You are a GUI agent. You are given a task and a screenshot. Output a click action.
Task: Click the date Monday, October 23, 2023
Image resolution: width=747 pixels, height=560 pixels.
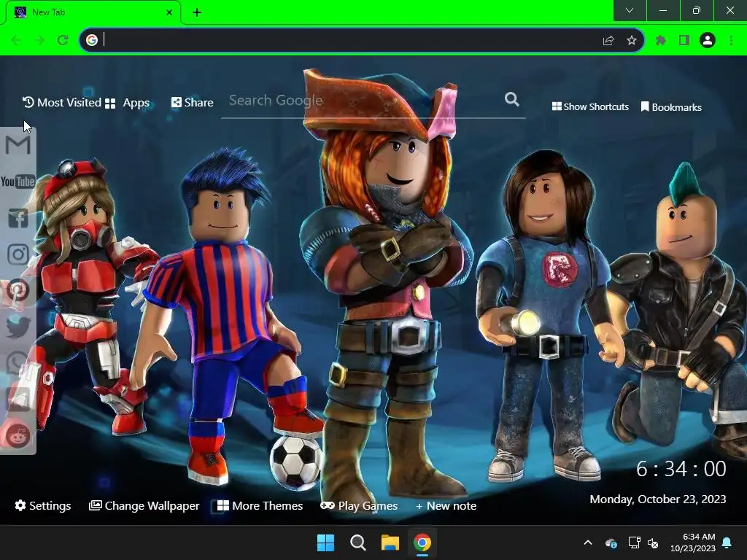(658, 499)
